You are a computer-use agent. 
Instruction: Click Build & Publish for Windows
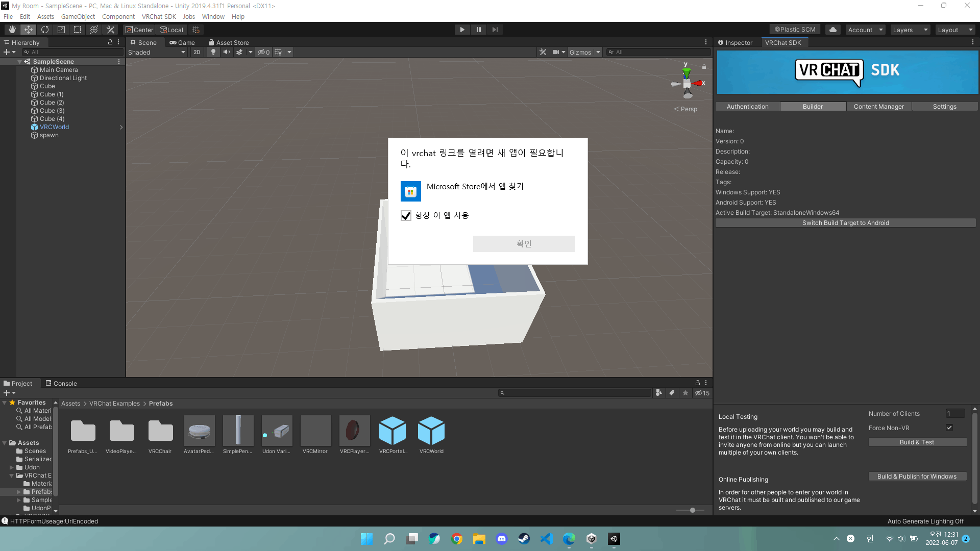tap(917, 477)
